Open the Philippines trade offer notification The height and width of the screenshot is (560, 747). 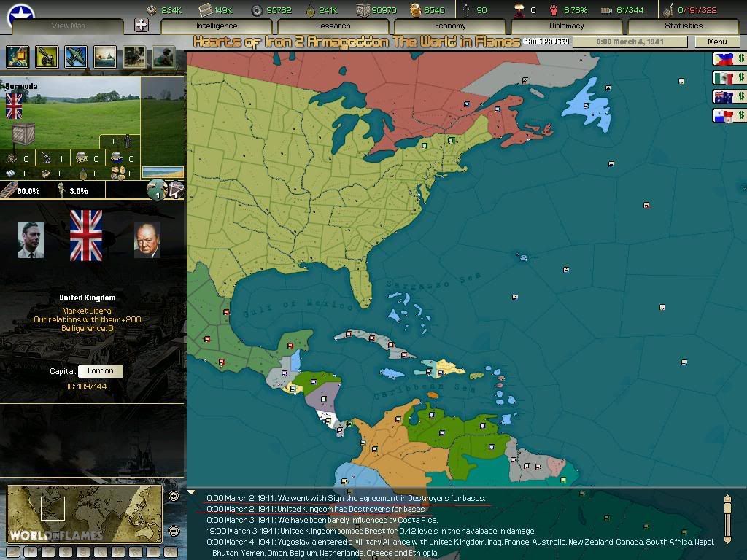click(x=729, y=60)
